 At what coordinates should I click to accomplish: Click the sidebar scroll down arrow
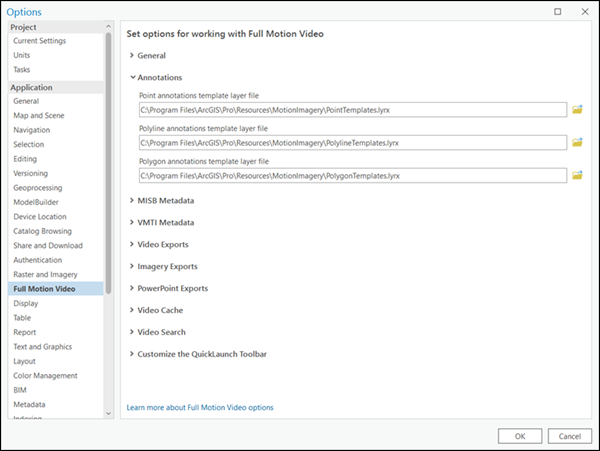(x=108, y=412)
